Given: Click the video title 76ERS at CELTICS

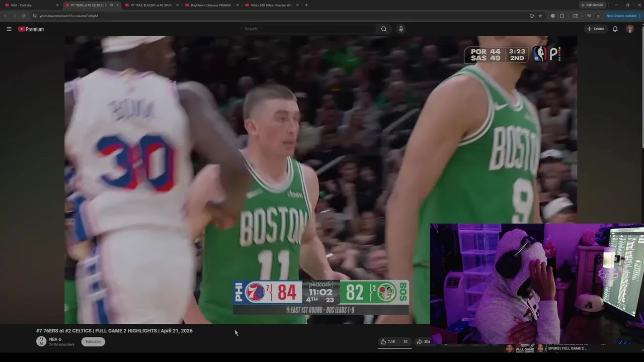Looking at the screenshot, I should click(114, 331).
